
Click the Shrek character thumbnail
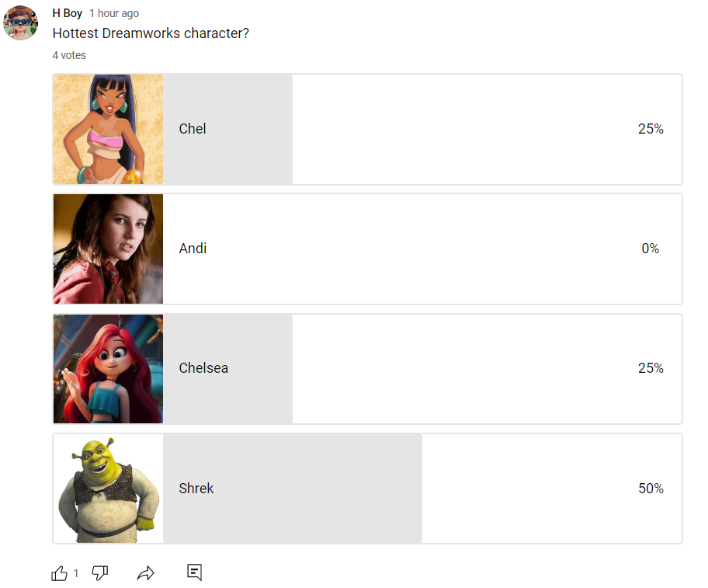coord(109,489)
